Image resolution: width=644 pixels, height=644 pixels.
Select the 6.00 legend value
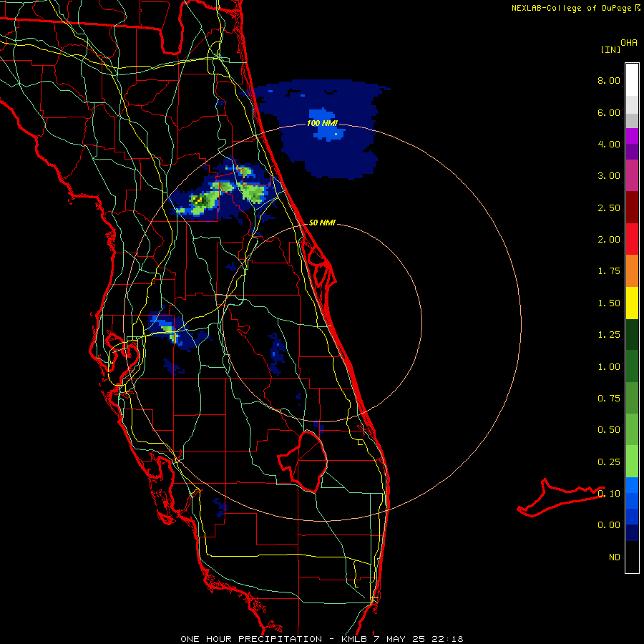point(609,112)
